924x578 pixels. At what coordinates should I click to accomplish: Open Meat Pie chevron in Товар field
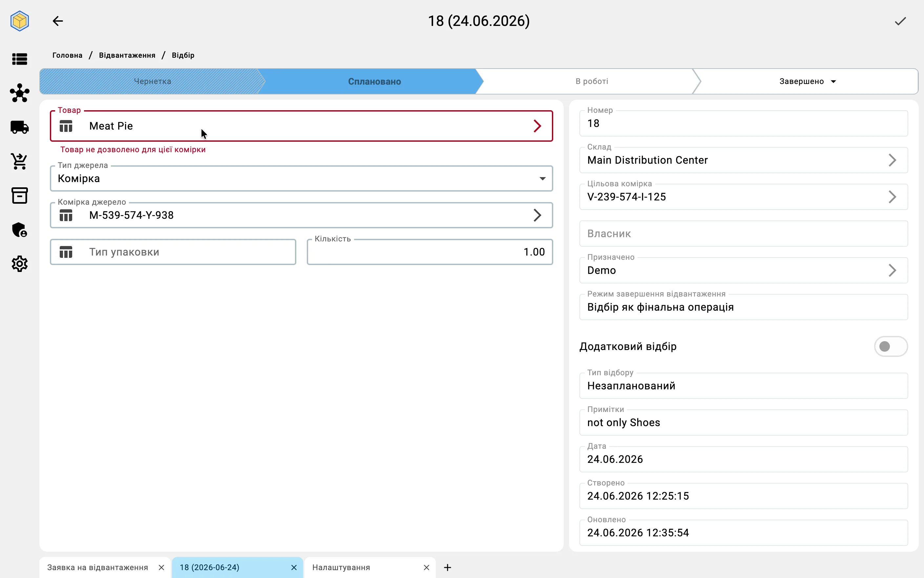[x=537, y=126]
